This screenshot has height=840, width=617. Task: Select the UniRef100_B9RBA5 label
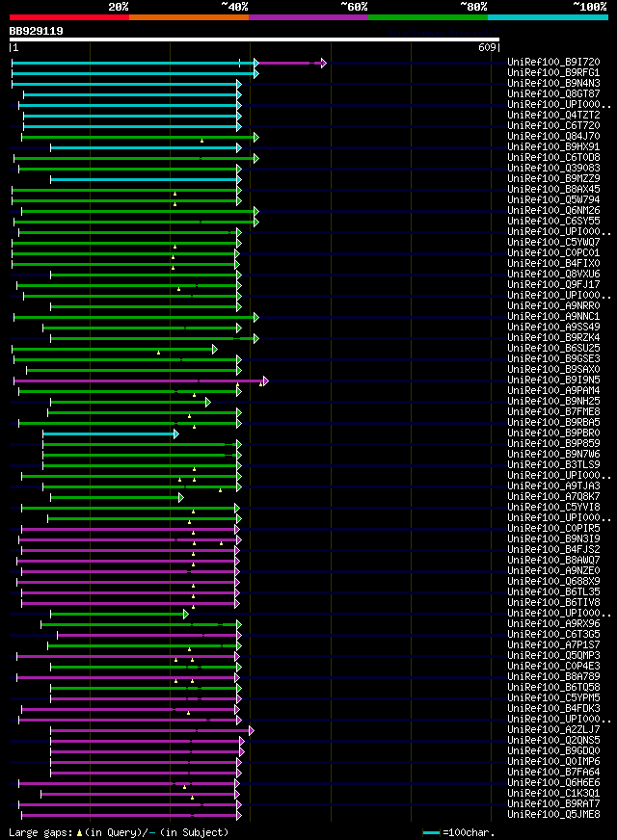[x=553, y=423]
